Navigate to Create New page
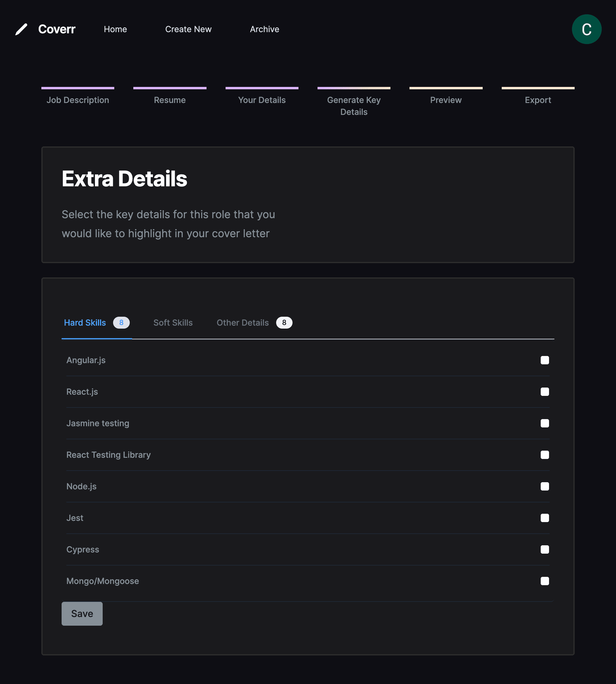Screen dimensions: 616x684 coord(188,29)
